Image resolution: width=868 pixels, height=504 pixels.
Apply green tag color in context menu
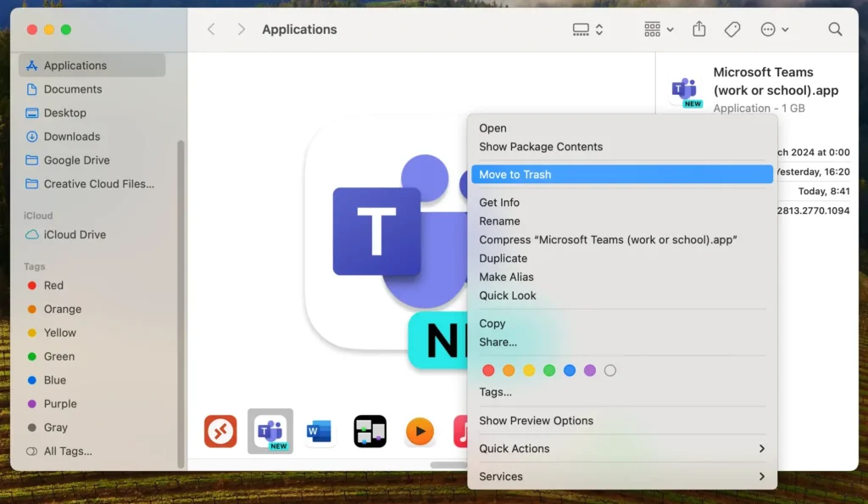coord(549,371)
